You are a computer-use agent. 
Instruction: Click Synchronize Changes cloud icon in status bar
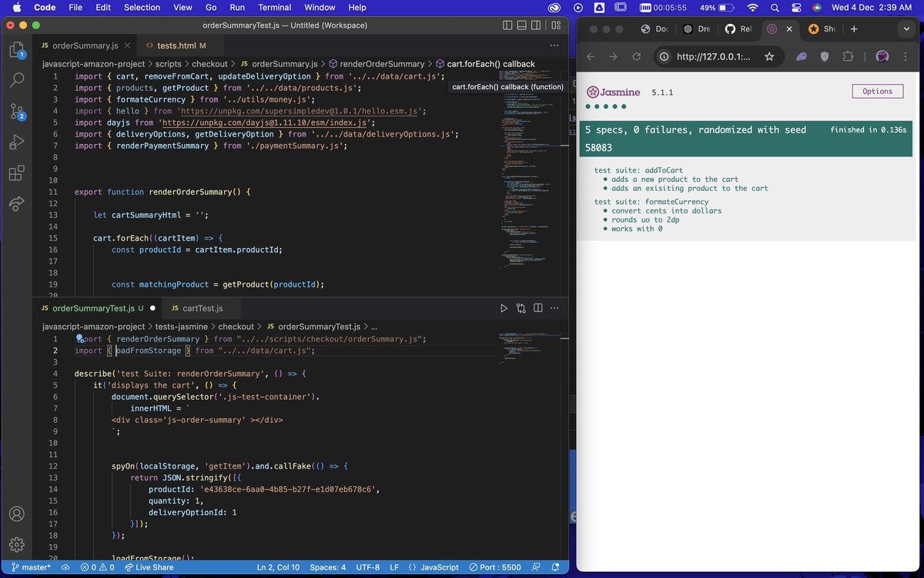click(x=66, y=567)
